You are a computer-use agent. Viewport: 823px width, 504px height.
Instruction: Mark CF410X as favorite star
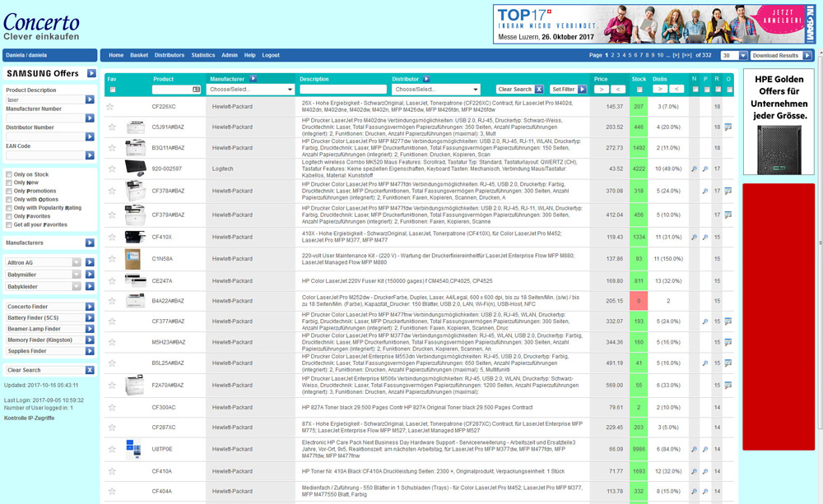pos(112,237)
